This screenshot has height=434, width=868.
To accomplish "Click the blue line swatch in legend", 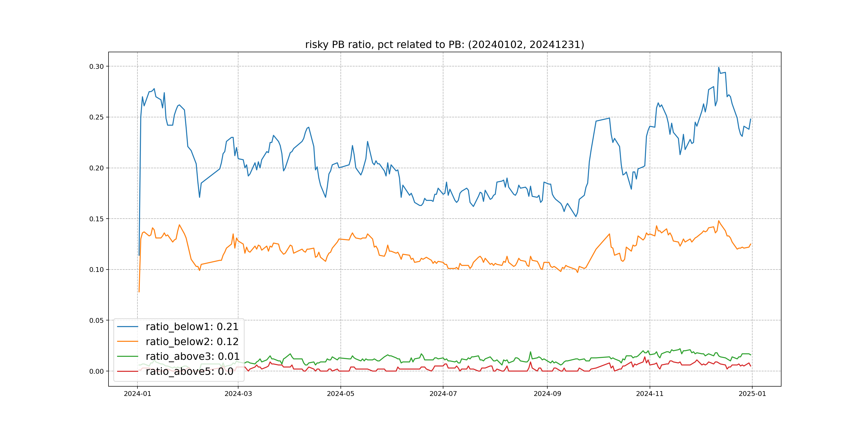I will coord(127,327).
